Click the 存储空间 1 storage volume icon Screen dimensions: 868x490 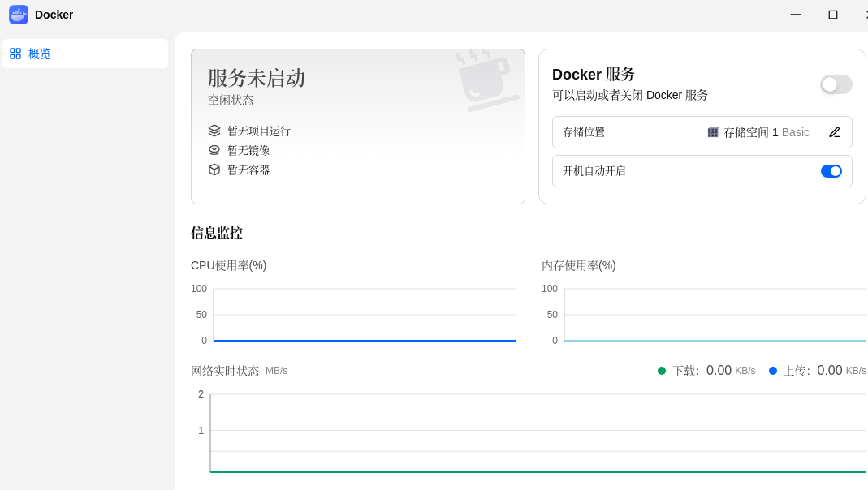click(713, 132)
